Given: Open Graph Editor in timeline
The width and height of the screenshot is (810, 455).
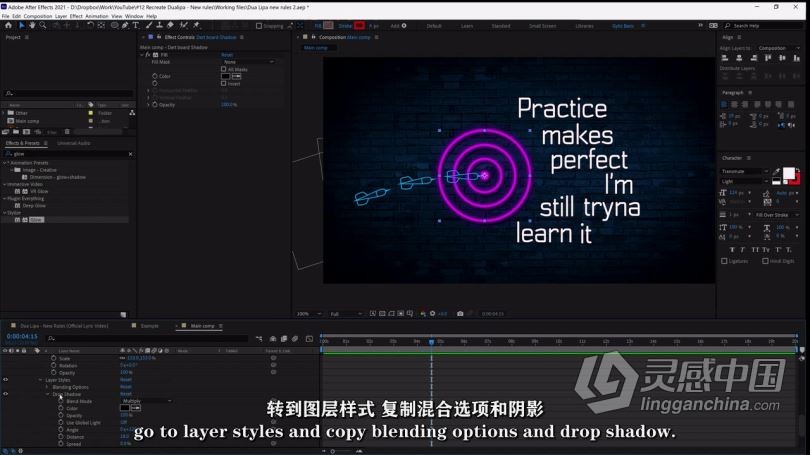Looking at the screenshot, I should coord(309,339).
